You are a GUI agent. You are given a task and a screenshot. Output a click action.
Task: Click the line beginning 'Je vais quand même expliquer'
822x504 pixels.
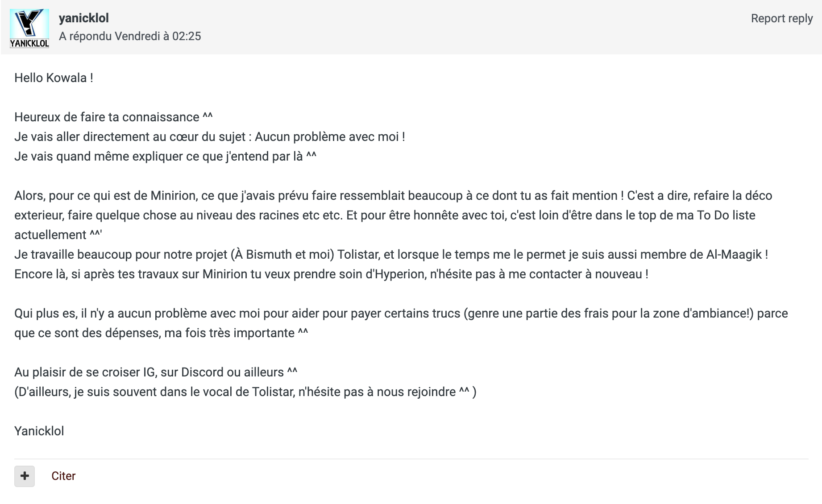(x=165, y=157)
